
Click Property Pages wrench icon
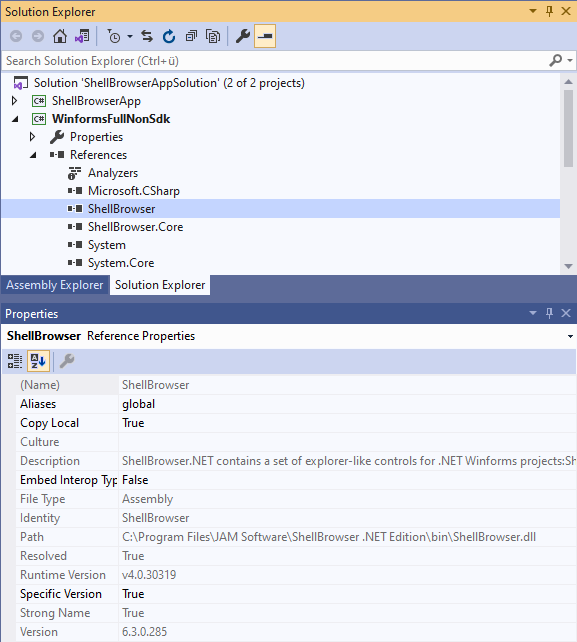coord(67,361)
